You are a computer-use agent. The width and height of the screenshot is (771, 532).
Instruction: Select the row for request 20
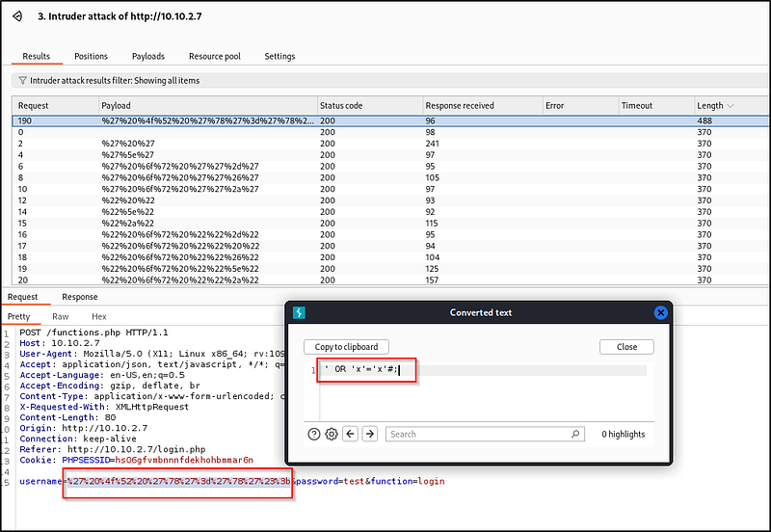pyautogui.click(x=389, y=279)
